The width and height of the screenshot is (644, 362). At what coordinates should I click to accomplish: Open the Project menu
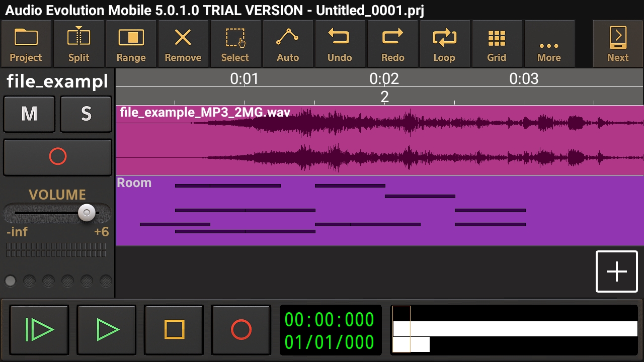click(x=26, y=44)
